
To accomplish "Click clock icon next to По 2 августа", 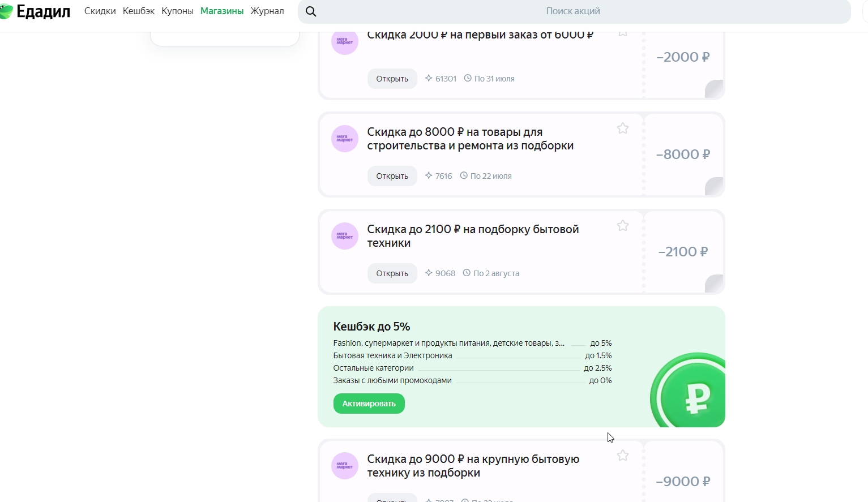I will (x=467, y=273).
